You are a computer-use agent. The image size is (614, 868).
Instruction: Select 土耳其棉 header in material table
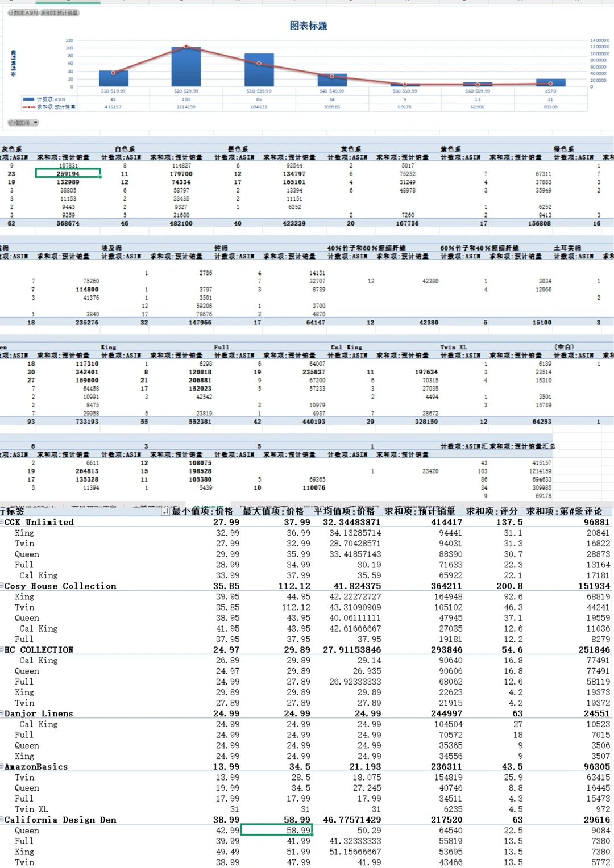(x=567, y=248)
